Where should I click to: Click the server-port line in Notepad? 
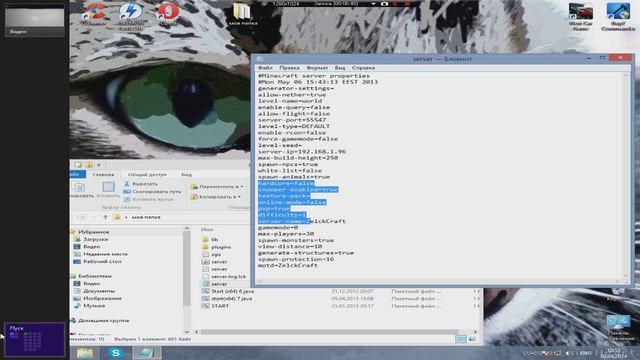coord(292,120)
